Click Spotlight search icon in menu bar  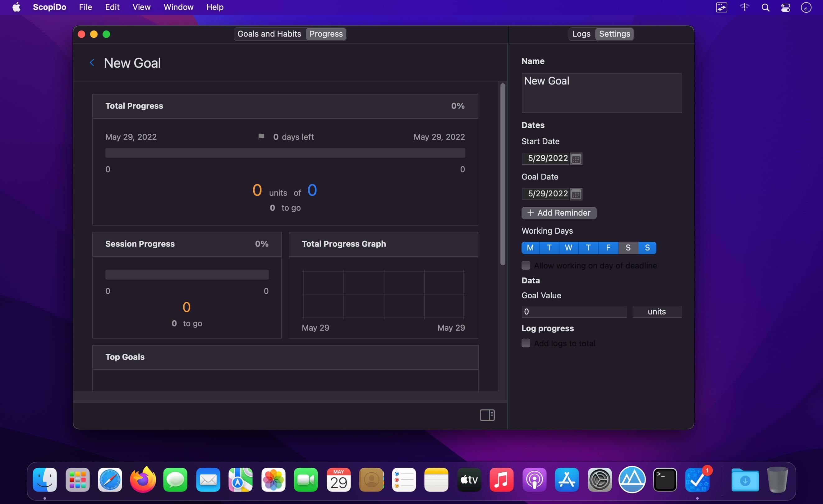tap(765, 7)
